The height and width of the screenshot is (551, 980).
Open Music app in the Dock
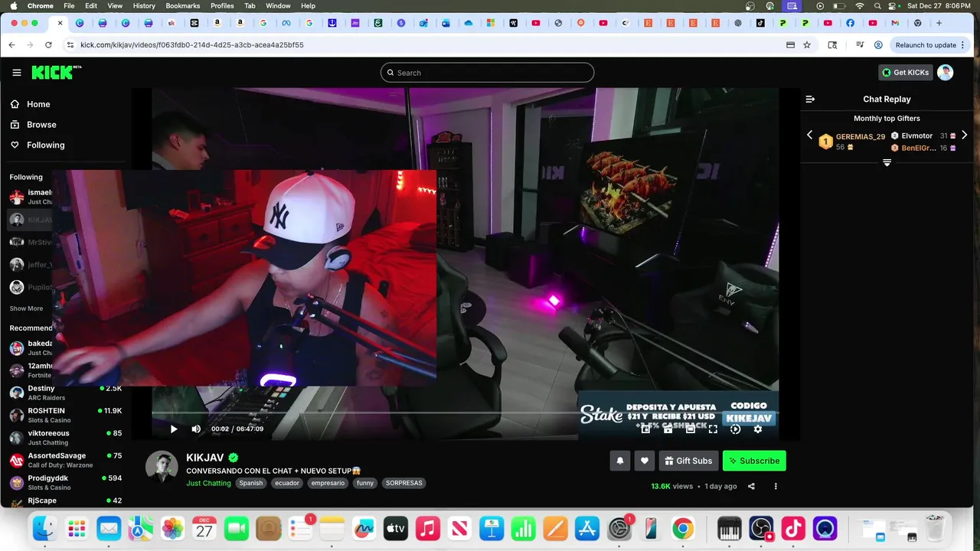coord(427,528)
